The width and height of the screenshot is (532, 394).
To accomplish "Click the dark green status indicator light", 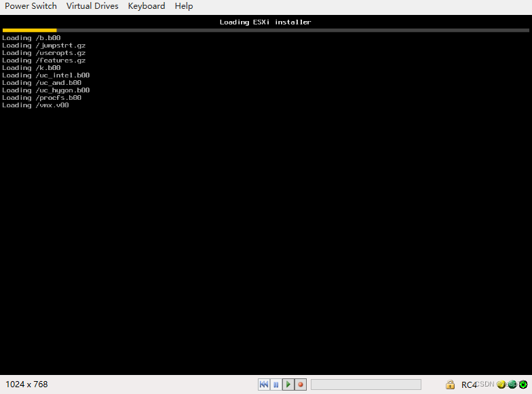I will [x=512, y=384].
